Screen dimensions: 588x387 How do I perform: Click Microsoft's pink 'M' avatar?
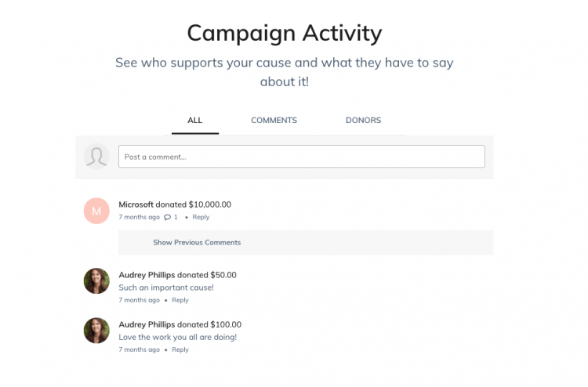[96, 212]
